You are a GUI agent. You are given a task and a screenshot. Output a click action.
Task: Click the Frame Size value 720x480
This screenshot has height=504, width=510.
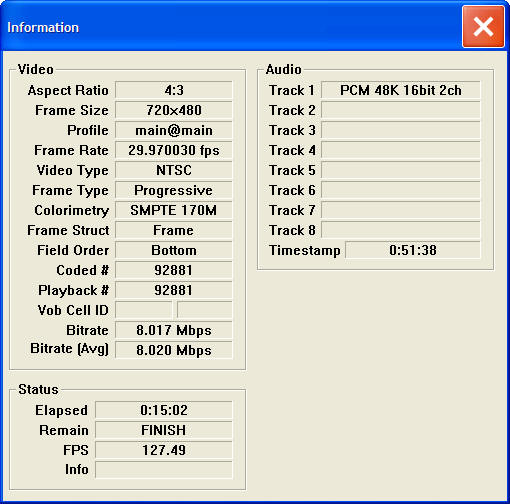point(174,110)
